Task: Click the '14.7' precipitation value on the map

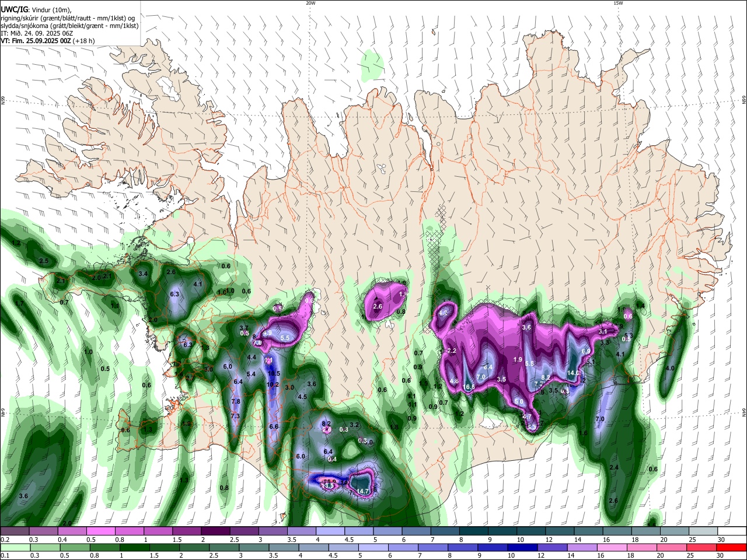Action: point(363,492)
